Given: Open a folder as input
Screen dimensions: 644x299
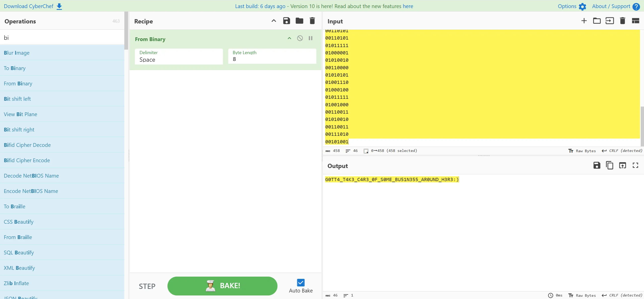Looking at the screenshot, I should [x=597, y=21].
